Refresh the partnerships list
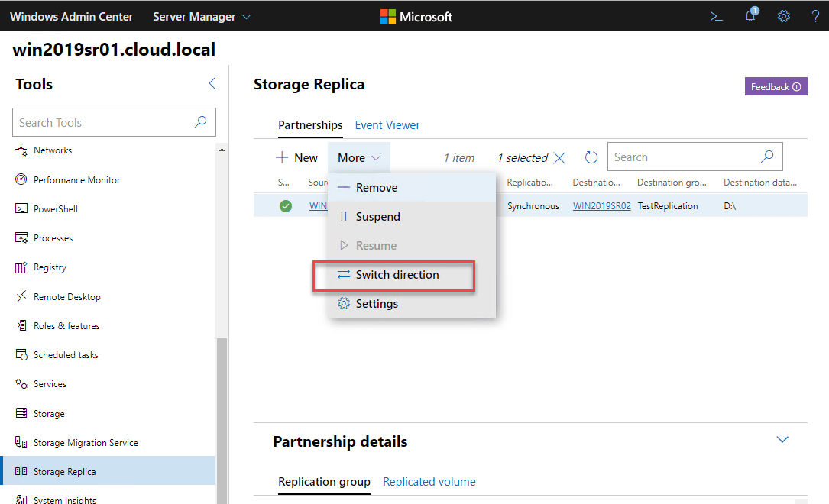Viewport: 829px width, 504px height. click(591, 157)
